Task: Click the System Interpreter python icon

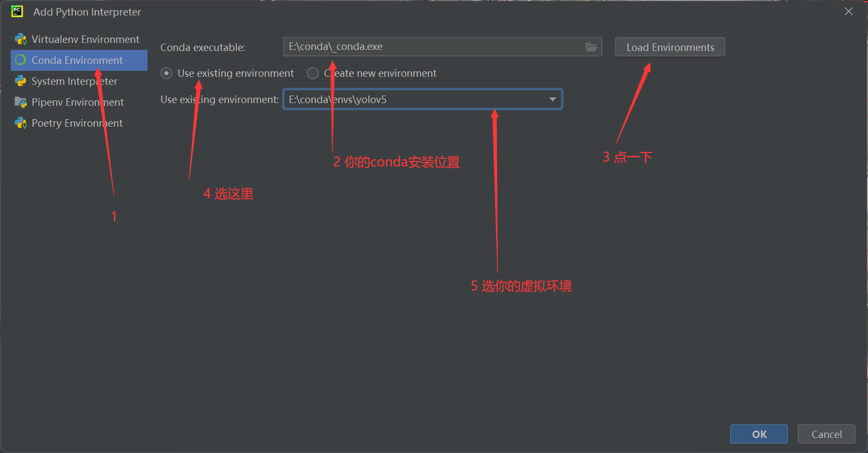Action: [21, 81]
